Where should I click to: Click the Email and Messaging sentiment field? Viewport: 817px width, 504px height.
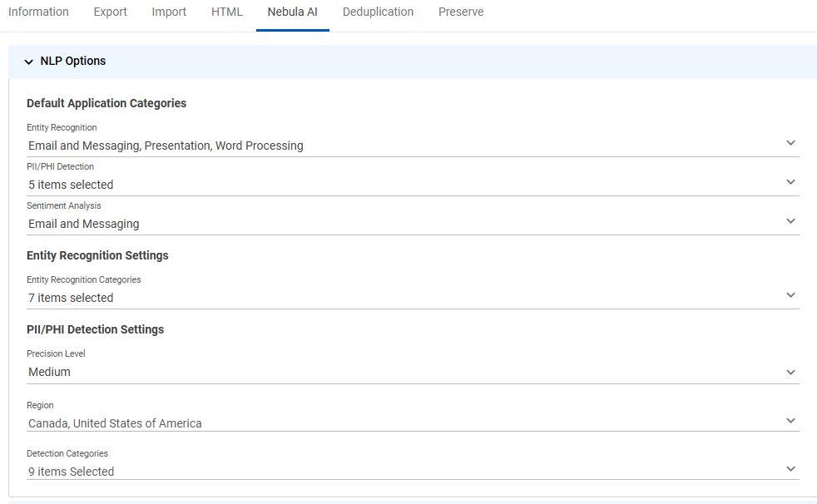413,224
